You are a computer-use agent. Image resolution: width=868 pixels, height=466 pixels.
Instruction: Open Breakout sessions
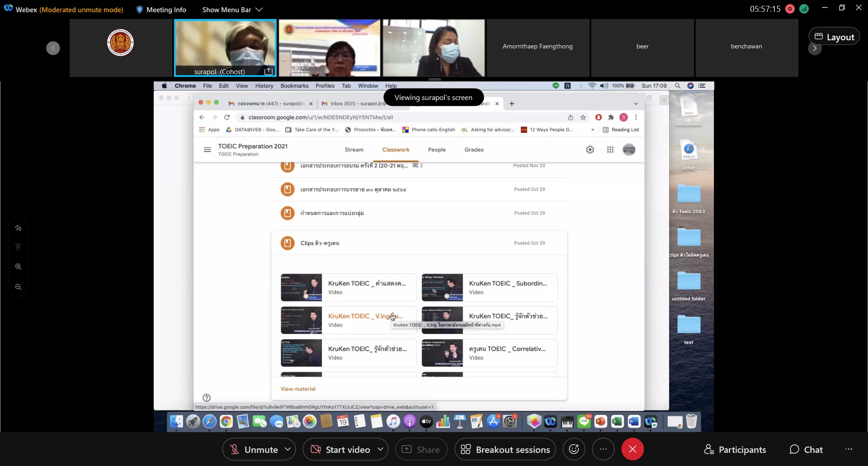click(x=505, y=449)
